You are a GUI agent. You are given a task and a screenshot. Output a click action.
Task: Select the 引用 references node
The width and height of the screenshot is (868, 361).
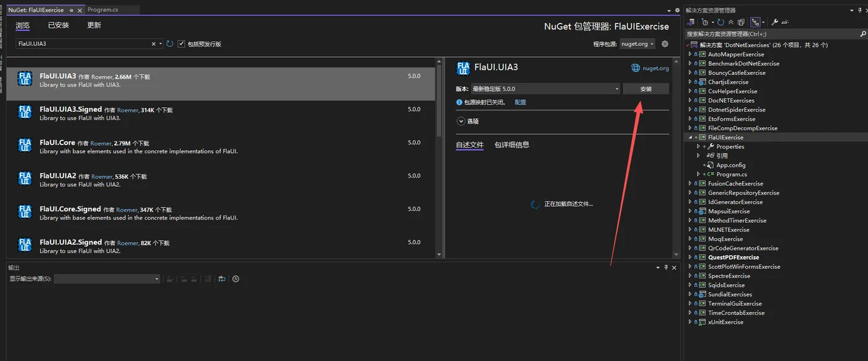(x=722, y=156)
